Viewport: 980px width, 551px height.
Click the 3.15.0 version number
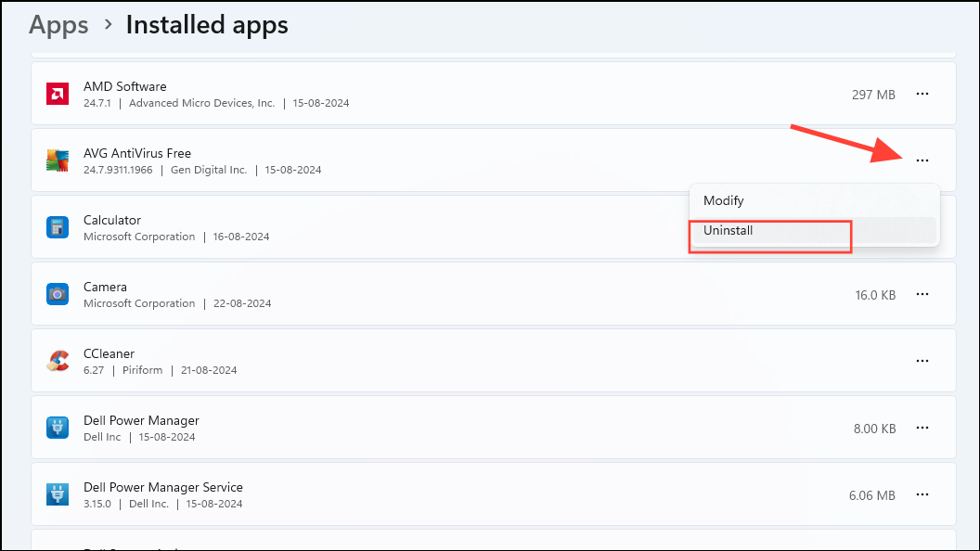click(x=97, y=504)
